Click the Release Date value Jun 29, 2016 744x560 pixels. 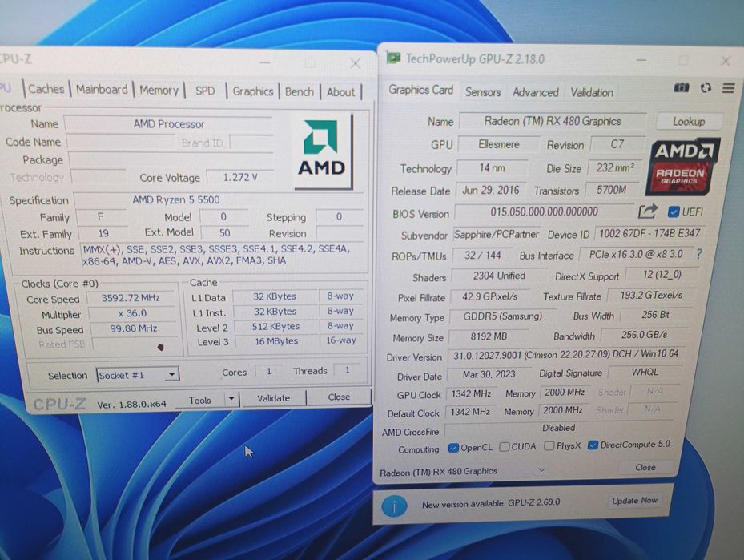491,191
